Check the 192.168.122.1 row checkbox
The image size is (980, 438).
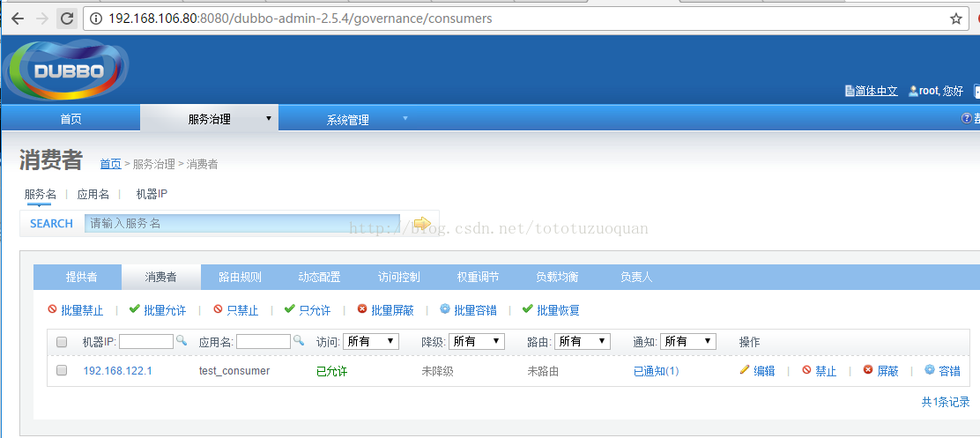(x=62, y=370)
